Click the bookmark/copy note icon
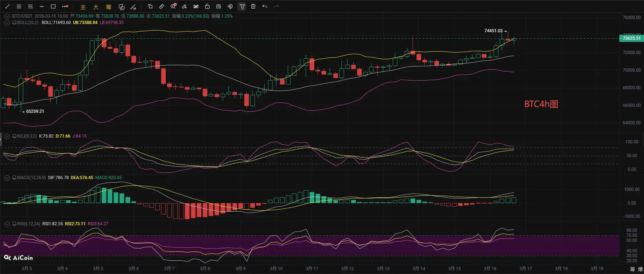This screenshot has height=274, width=644. [150, 6]
